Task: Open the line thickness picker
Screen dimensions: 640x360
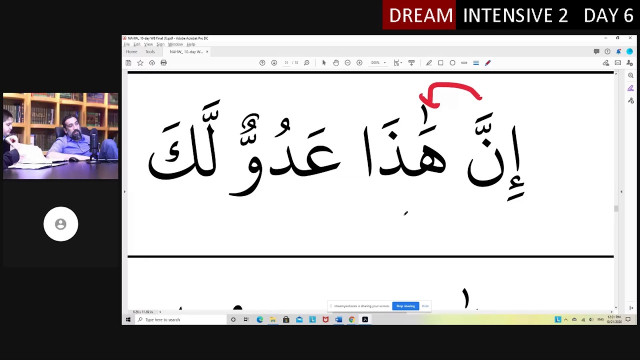Action: 476,63
